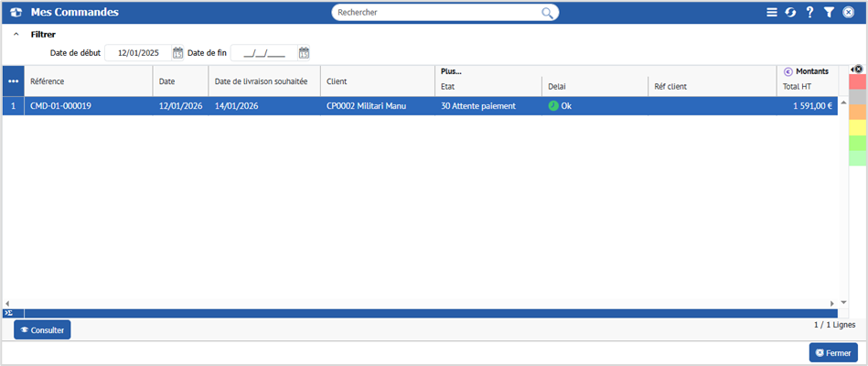Open the three-dots grid column options
The image size is (868, 366).
13,81
